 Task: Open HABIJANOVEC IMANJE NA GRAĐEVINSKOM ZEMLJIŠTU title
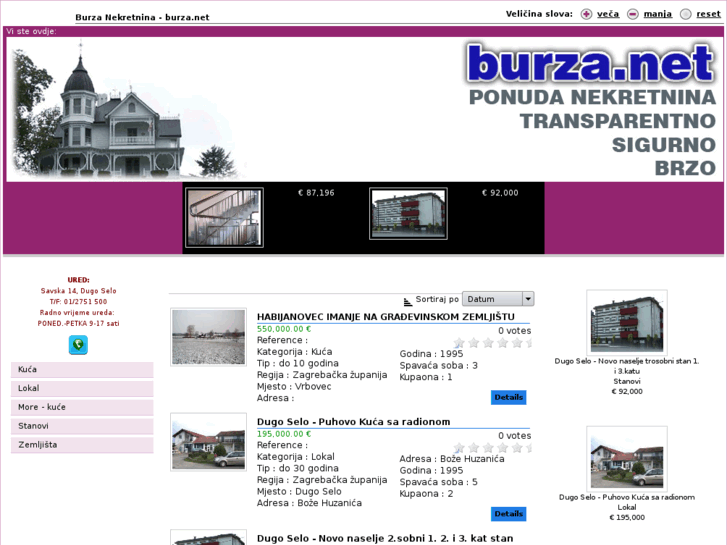point(386,317)
